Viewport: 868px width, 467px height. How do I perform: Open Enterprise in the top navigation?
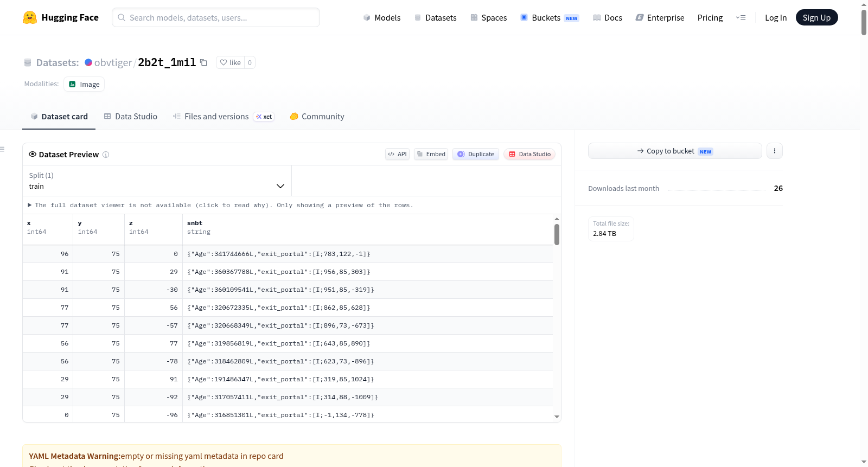click(660, 17)
